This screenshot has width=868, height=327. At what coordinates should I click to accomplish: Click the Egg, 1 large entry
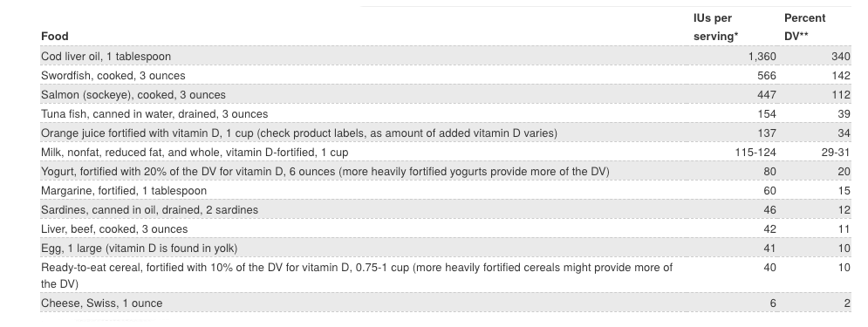coord(139,249)
